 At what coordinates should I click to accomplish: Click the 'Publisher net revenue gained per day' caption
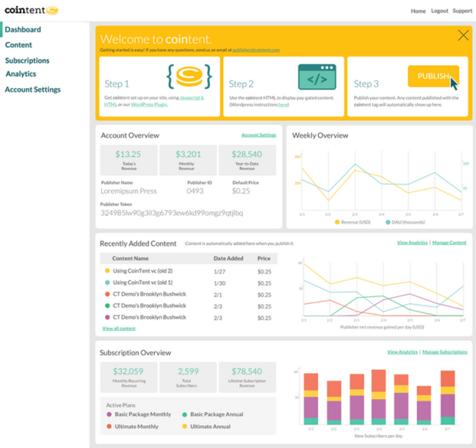pos(382,327)
